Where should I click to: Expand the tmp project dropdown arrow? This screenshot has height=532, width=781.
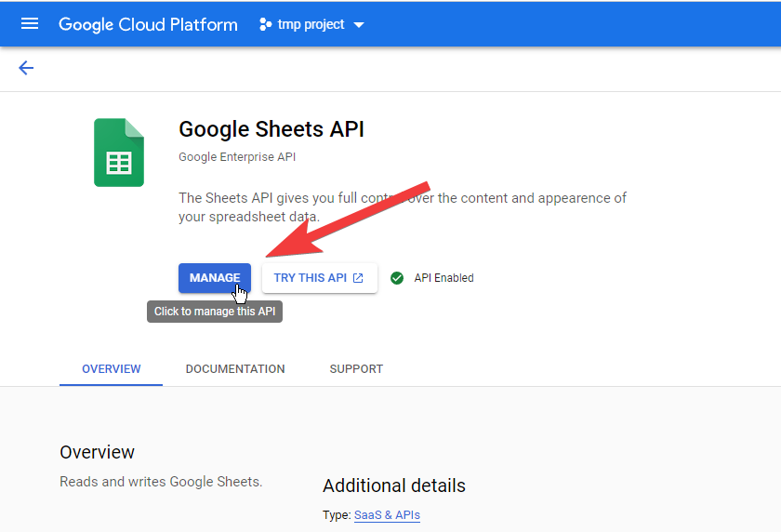click(359, 25)
